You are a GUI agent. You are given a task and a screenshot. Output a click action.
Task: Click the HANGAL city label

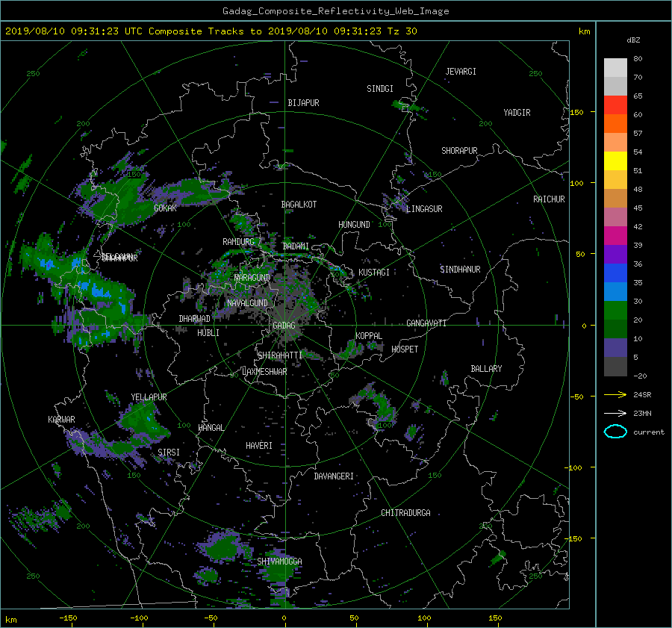(211, 428)
